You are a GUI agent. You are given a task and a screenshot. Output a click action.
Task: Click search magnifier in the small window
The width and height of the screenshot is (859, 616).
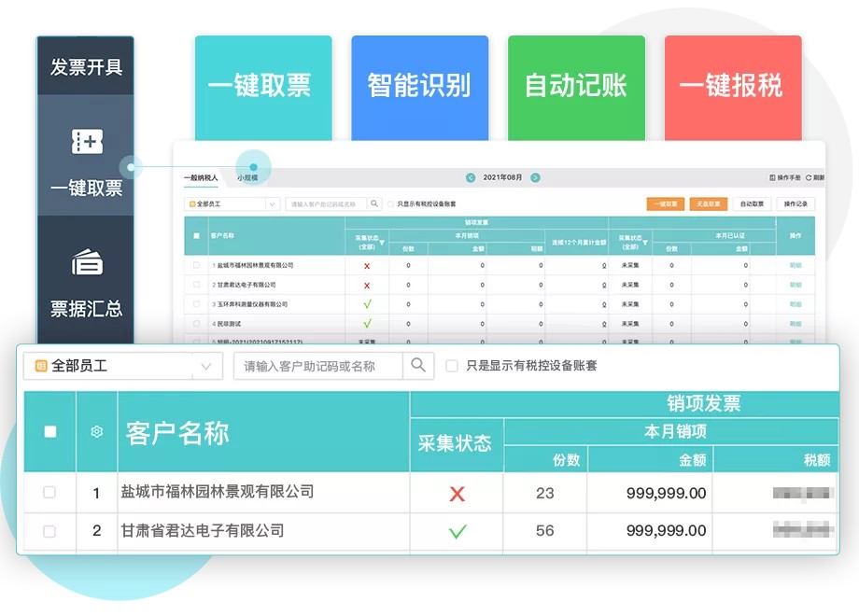point(374,203)
